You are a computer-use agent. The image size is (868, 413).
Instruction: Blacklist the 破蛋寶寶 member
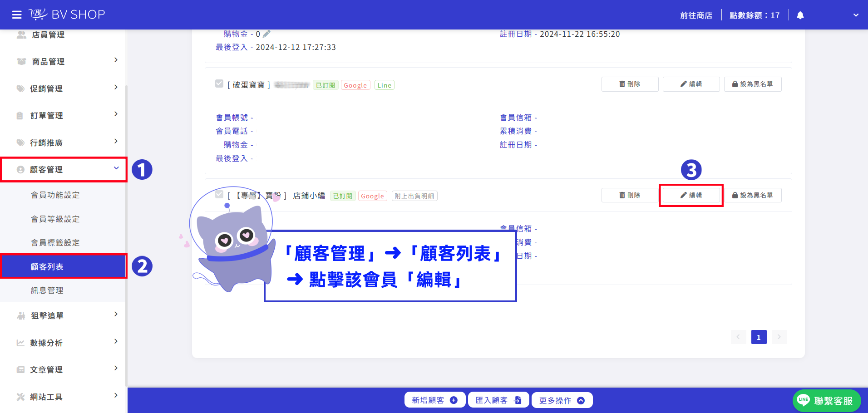753,84
